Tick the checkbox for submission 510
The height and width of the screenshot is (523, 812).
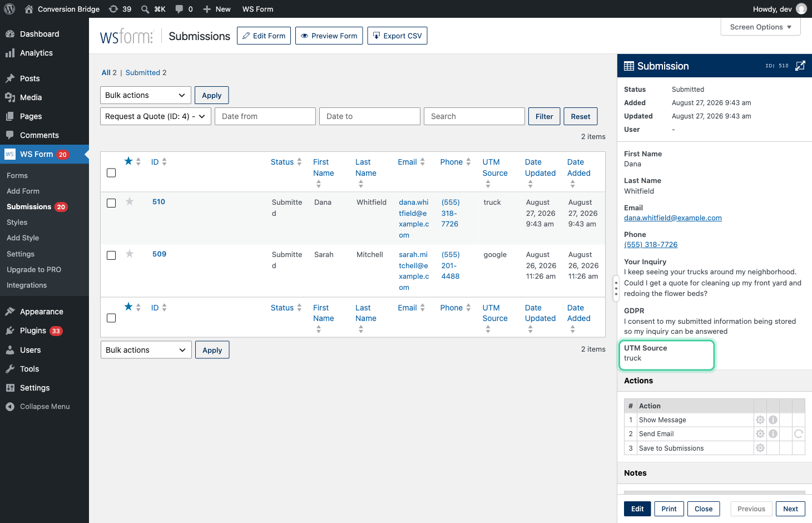pos(111,203)
